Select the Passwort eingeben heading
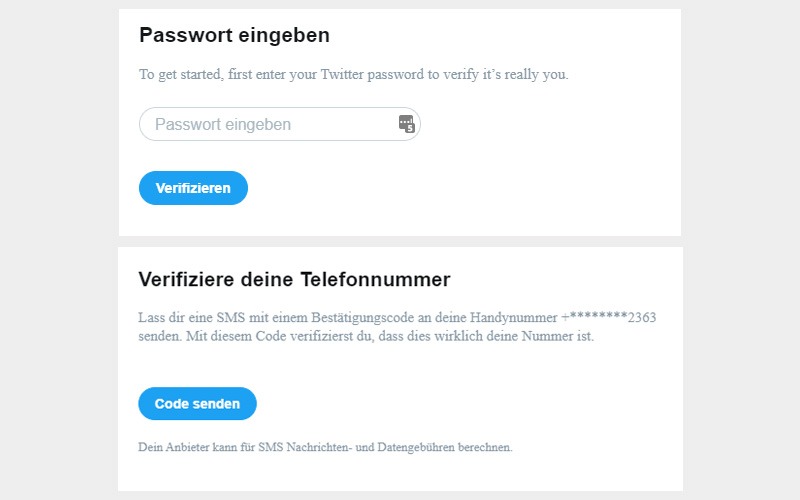Screen dimensions: 800x500 [234, 35]
